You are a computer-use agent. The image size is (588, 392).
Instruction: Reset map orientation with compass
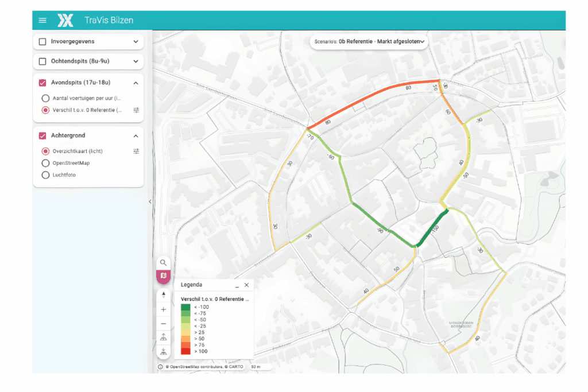[164, 295]
